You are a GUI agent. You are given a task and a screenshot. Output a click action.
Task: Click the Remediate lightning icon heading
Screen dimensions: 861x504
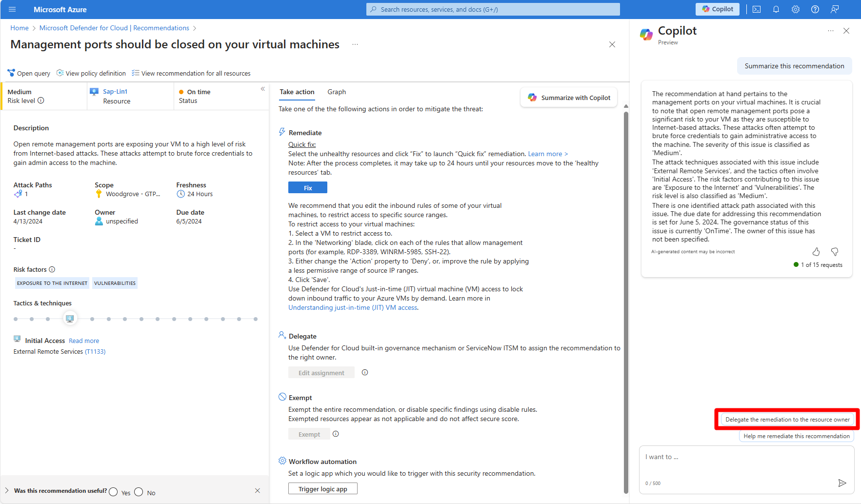282,132
